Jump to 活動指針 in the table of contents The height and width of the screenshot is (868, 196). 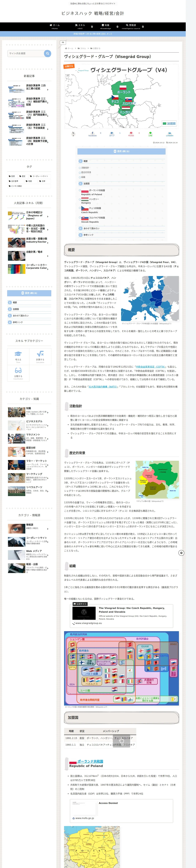(85, 168)
